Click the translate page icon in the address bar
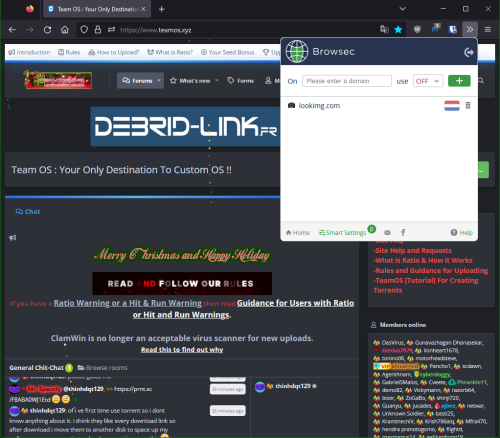 384,30
